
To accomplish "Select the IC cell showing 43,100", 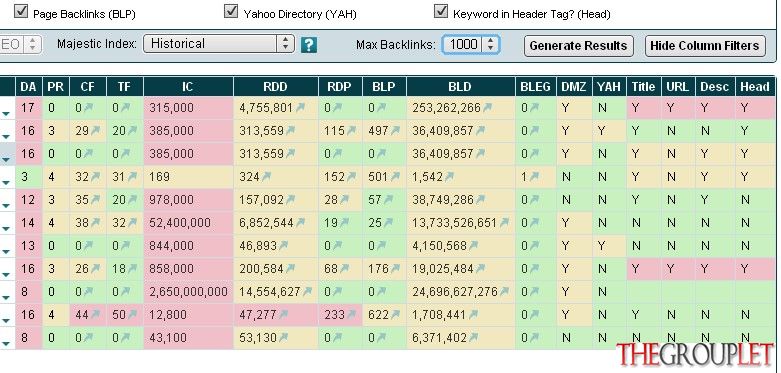I will 188,338.
